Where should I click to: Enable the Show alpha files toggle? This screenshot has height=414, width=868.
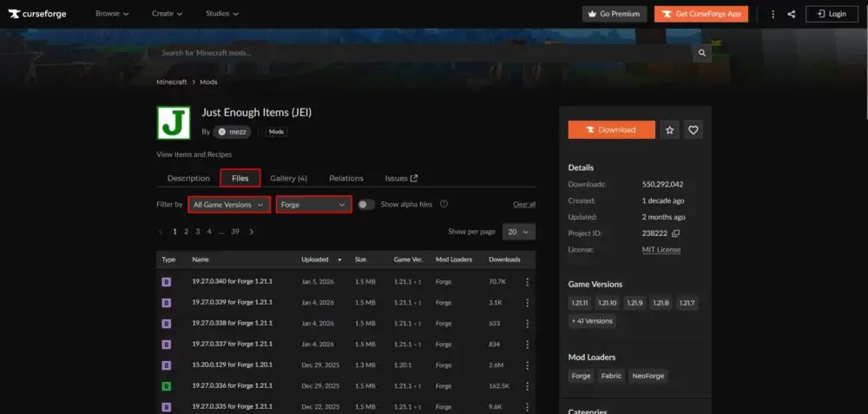[366, 205]
